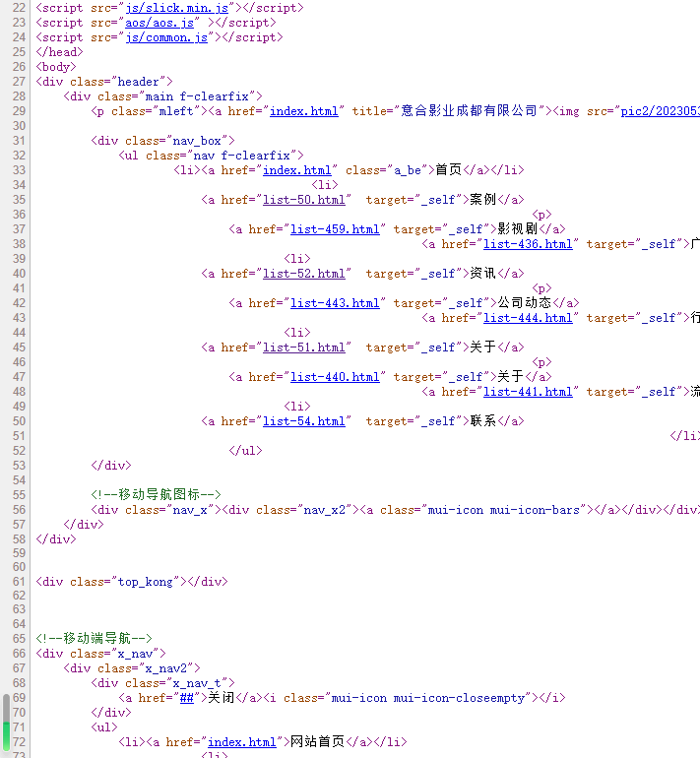Click index.html link with class a_be
Screen dimensions: 700x758
point(296,170)
